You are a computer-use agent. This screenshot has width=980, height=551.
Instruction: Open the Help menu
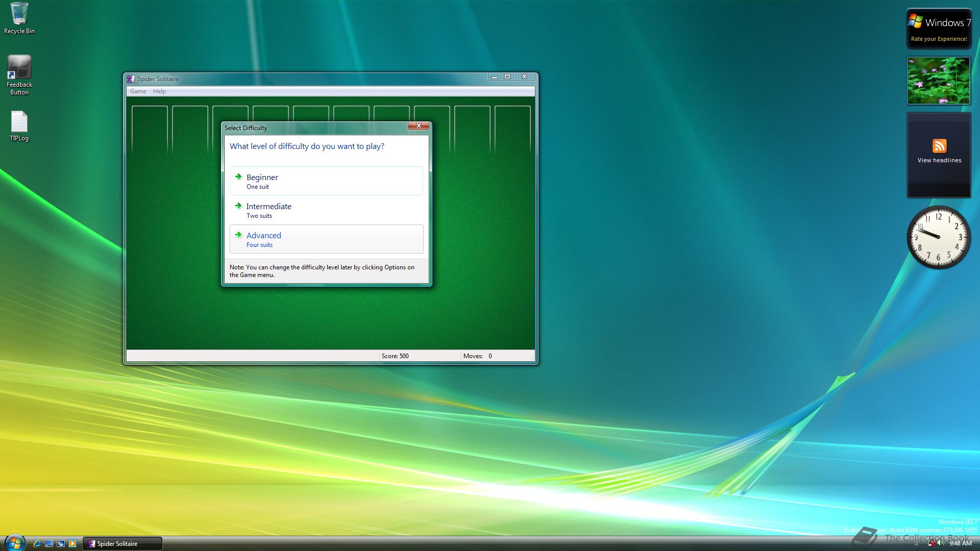[x=159, y=91]
